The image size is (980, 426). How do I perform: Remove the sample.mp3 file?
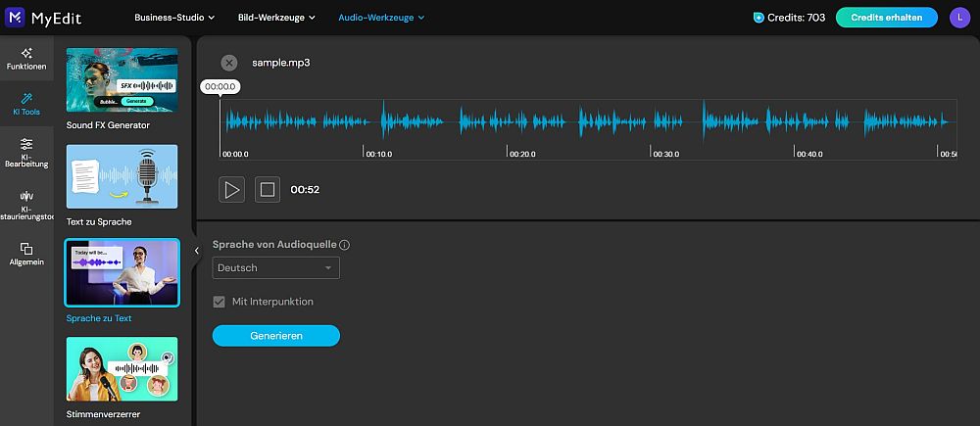pos(229,63)
